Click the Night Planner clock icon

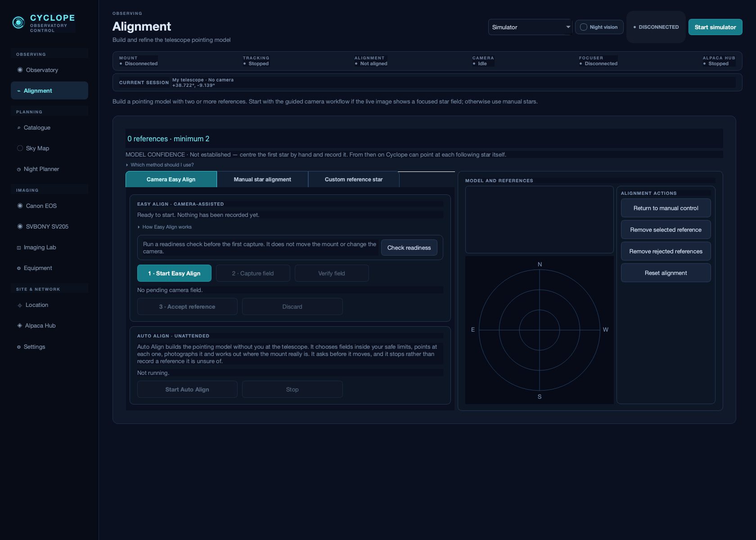pyautogui.click(x=19, y=169)
